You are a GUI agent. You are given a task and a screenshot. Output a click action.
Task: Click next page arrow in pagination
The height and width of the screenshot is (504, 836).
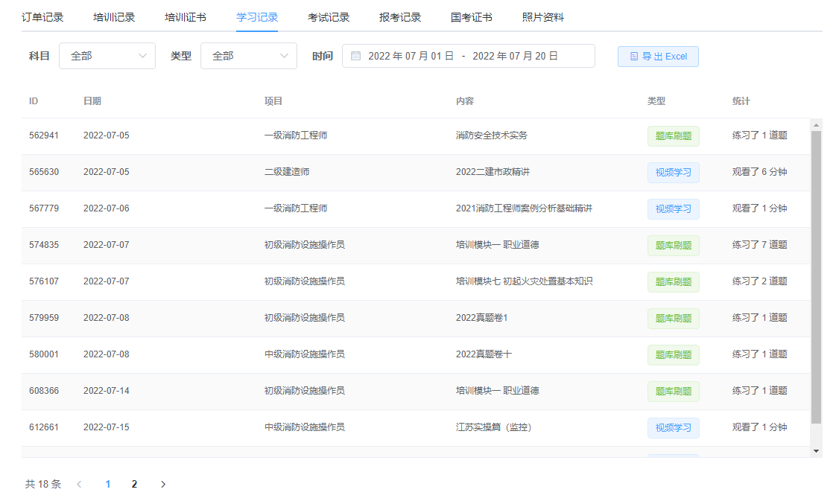[163, 484]
